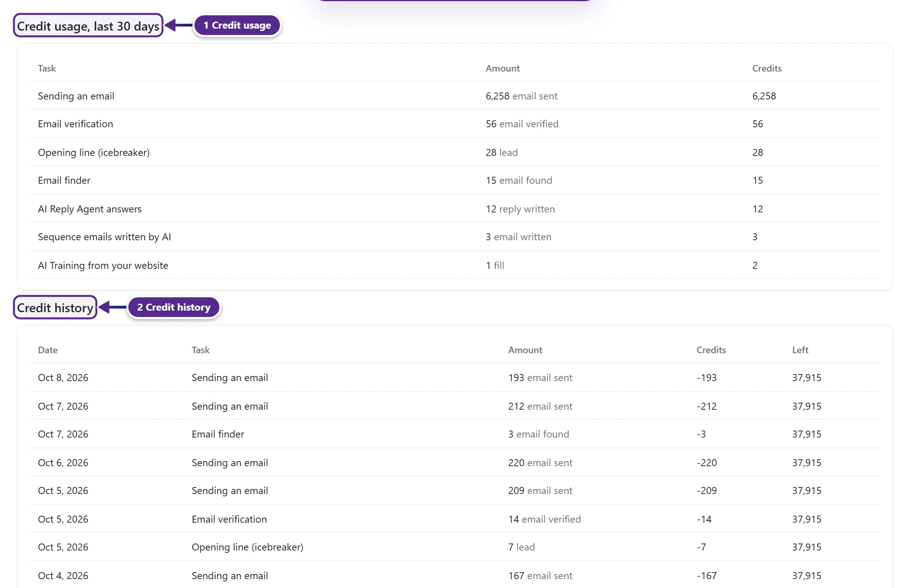Click the 'Oct 6, 2026' date cell
Screen dimensions: 907x588
tap(63, 463)
